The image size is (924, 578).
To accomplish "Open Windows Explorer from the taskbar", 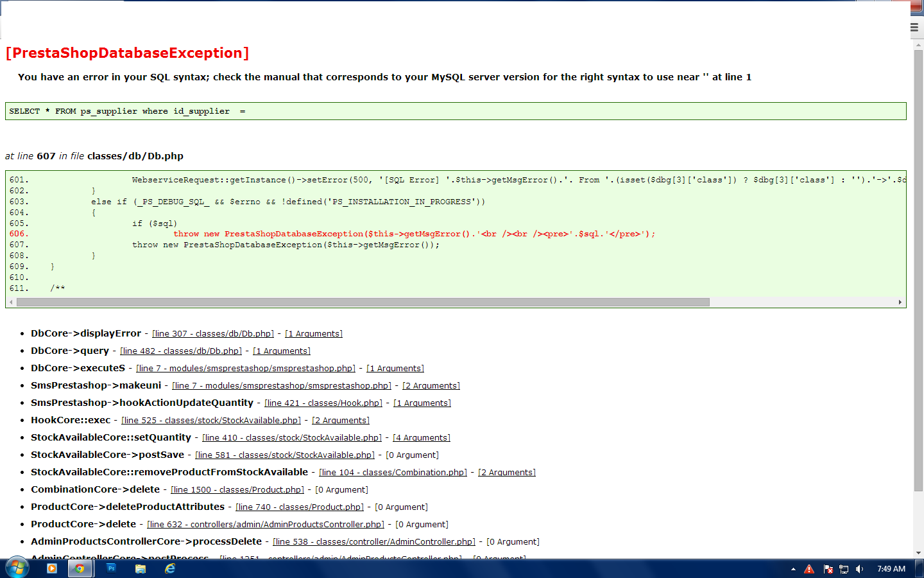I will (x=141, y=568).
